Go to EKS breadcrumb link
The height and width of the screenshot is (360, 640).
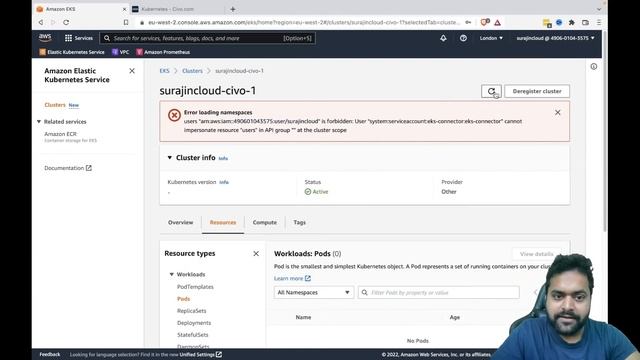164,71
